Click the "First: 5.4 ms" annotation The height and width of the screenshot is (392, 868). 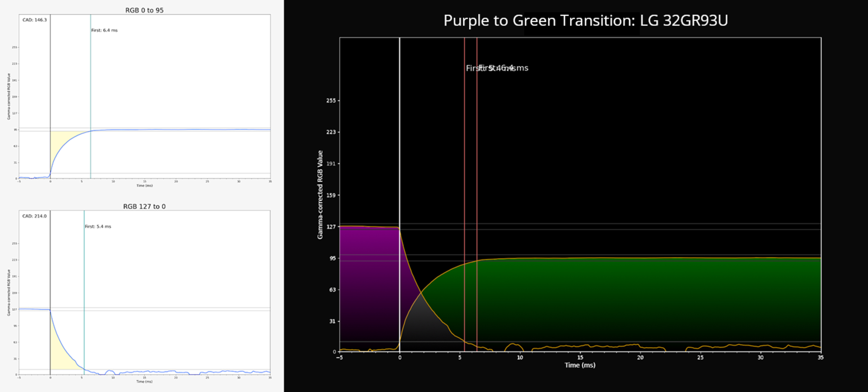click(98, 227)
